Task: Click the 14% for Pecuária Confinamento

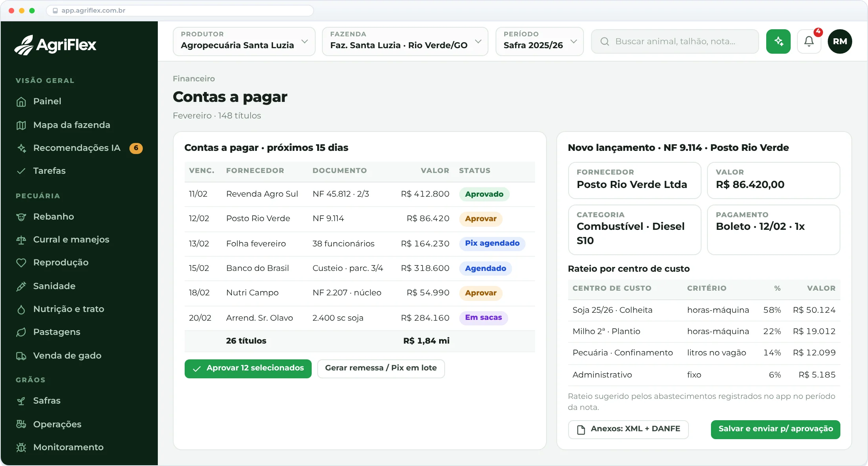Action: 772,353
